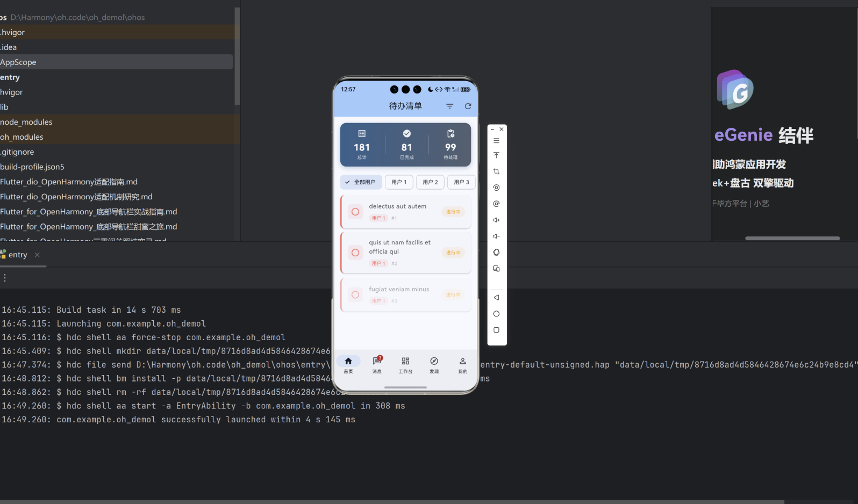Click the 已完成 checkmark icon showing 81

407,133
